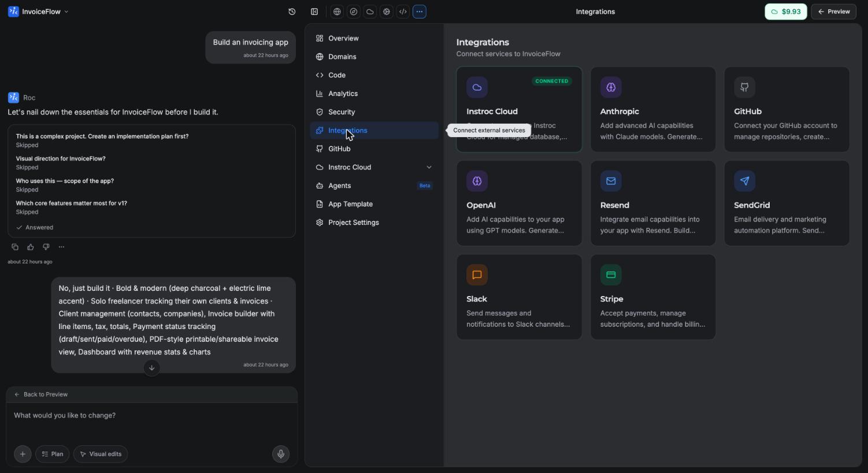Give thumbs down to Roc's message
Image resolution: width=868 pixels, height=473 pixels.
[46, 247]
